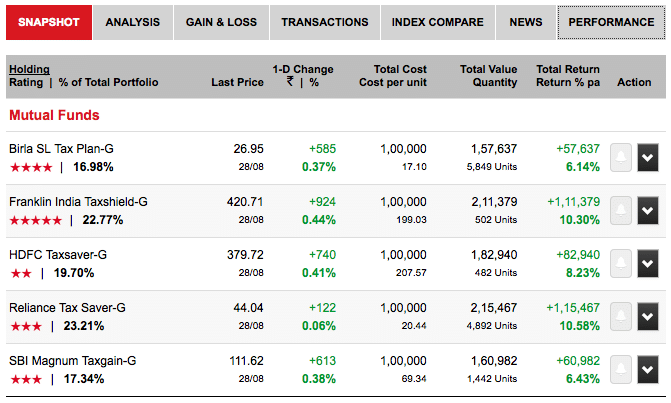Open SBI Magnum Taxgain-G fund name
The height and width of the screenshot is (403, 671).
[73, 361]
